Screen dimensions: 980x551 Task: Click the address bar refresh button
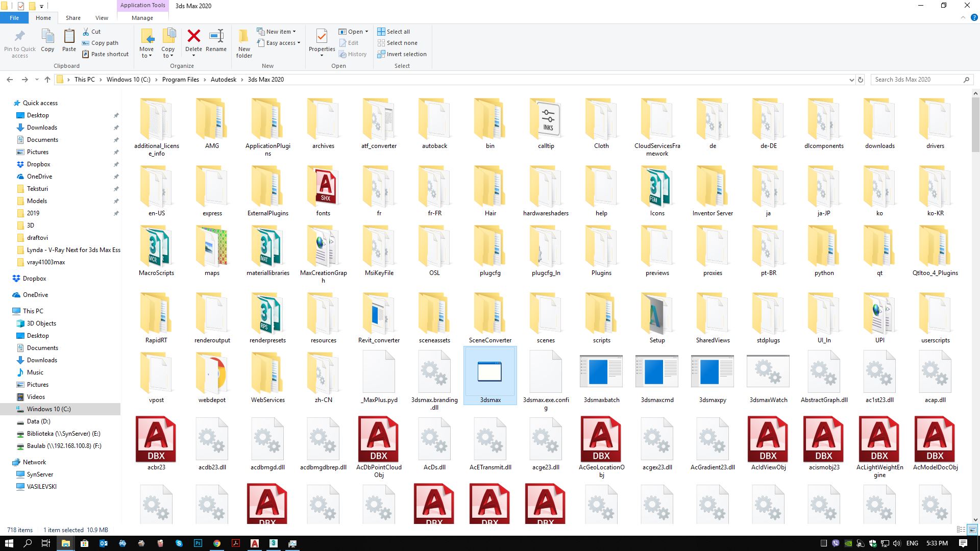pos(861,80)
